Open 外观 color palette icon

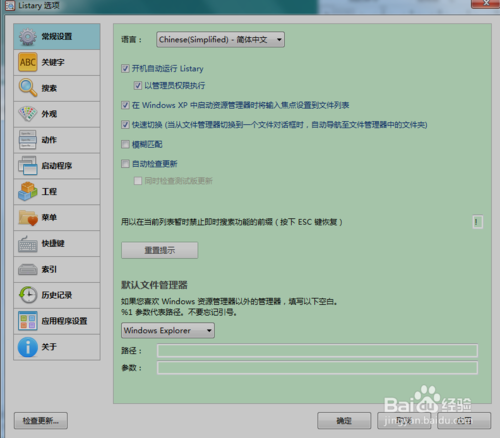click(28, 114)
